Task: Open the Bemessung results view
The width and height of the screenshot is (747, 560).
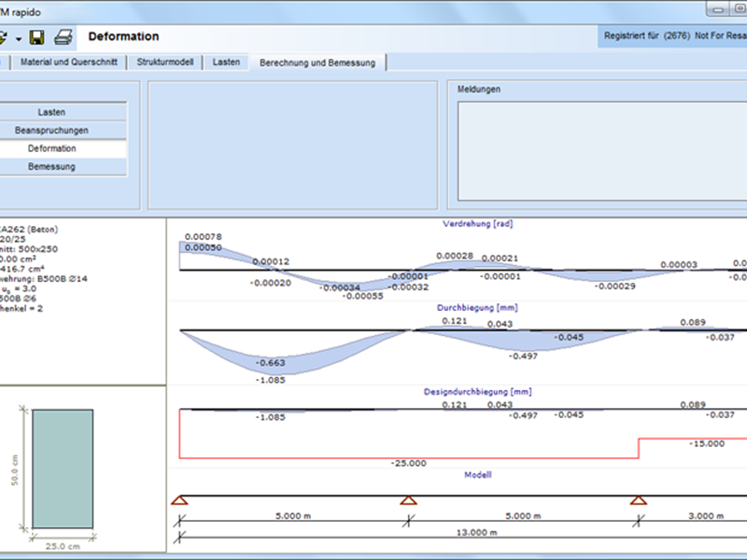Action: click(x=51, y=167)
